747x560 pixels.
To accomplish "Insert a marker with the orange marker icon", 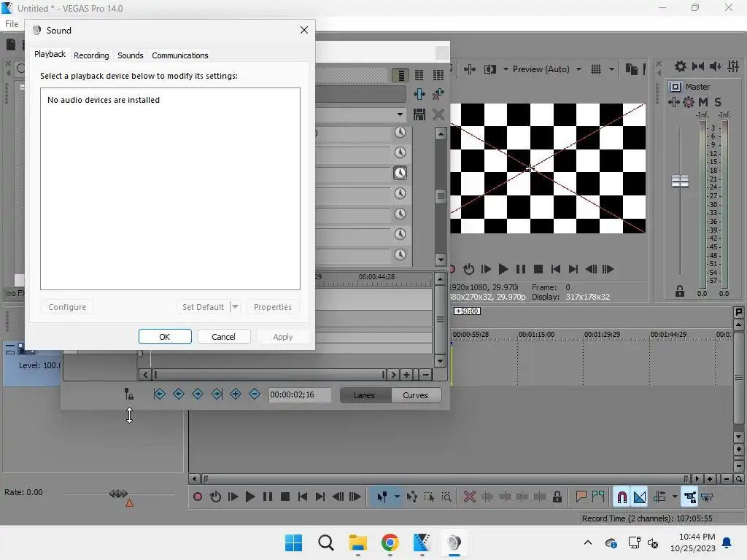I will [581, 497].
